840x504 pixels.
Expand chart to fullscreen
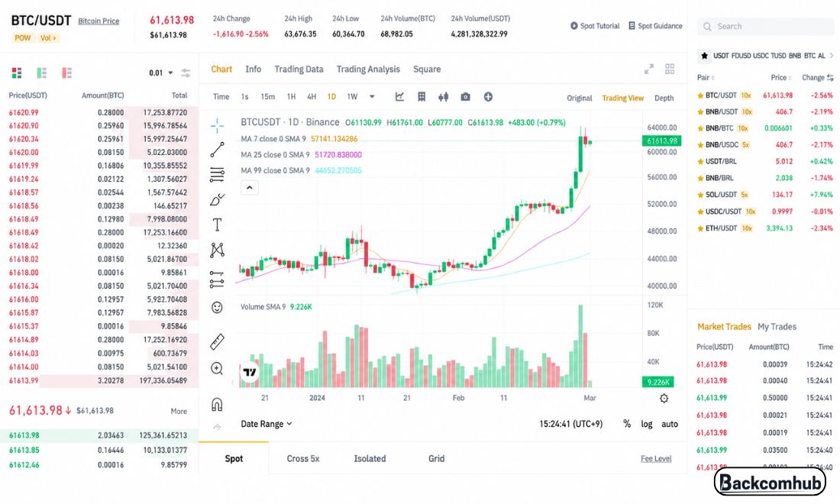(x=649, y=69)
